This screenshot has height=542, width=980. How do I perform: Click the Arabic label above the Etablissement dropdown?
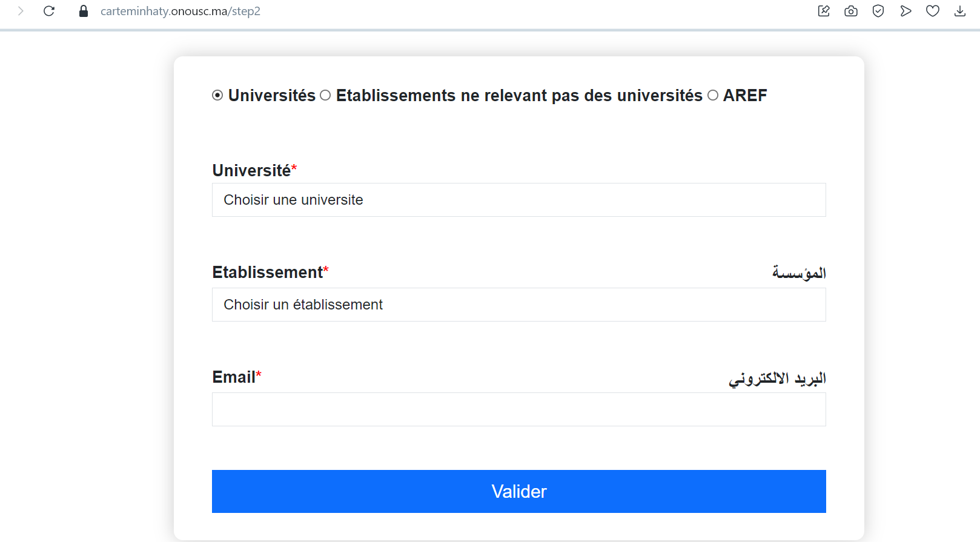799,273
